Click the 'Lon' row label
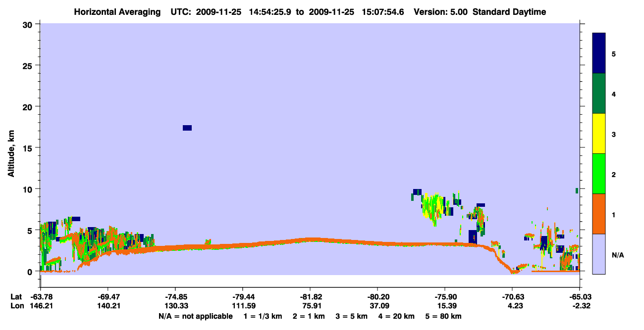The width and height of the screenshot is (644, 330). 16,306
